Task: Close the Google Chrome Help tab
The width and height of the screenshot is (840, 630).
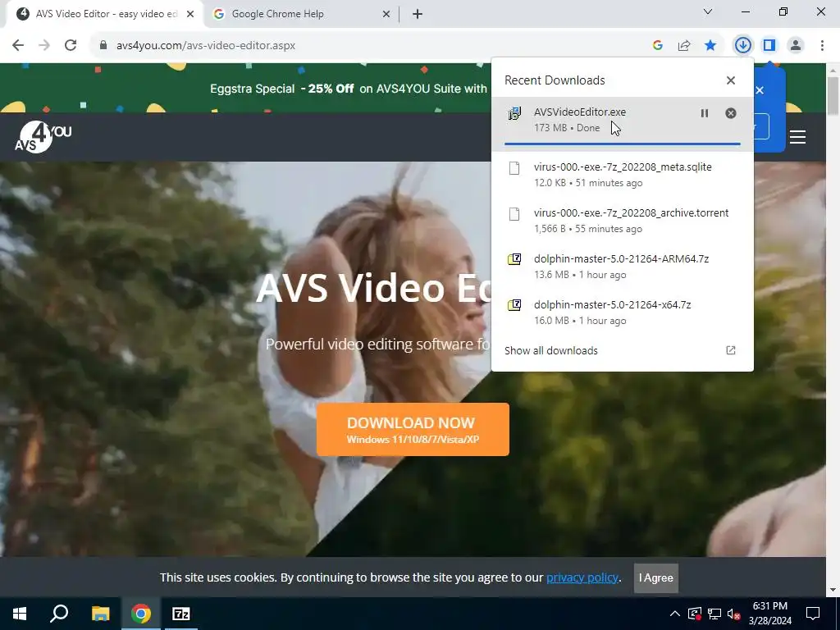Action: click(386, 14)
